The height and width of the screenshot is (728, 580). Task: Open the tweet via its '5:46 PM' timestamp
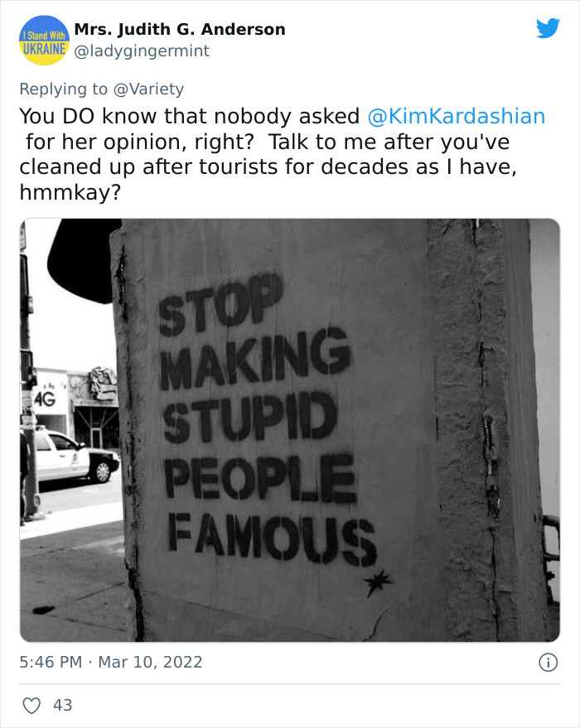point(50,662)
